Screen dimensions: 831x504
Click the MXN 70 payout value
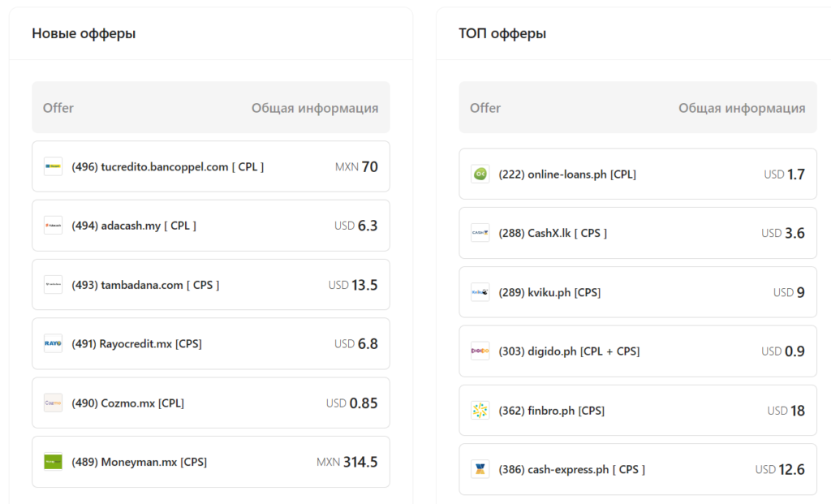[356, 166]
